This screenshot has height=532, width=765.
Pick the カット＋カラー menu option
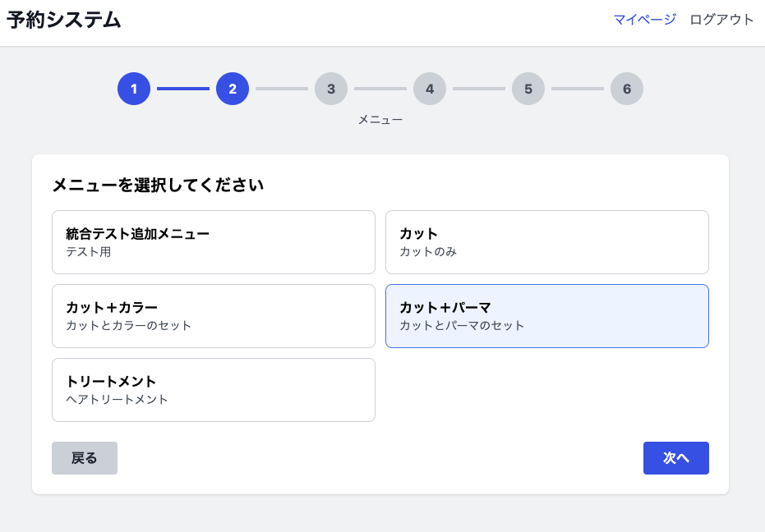click(x=214, y=316)
